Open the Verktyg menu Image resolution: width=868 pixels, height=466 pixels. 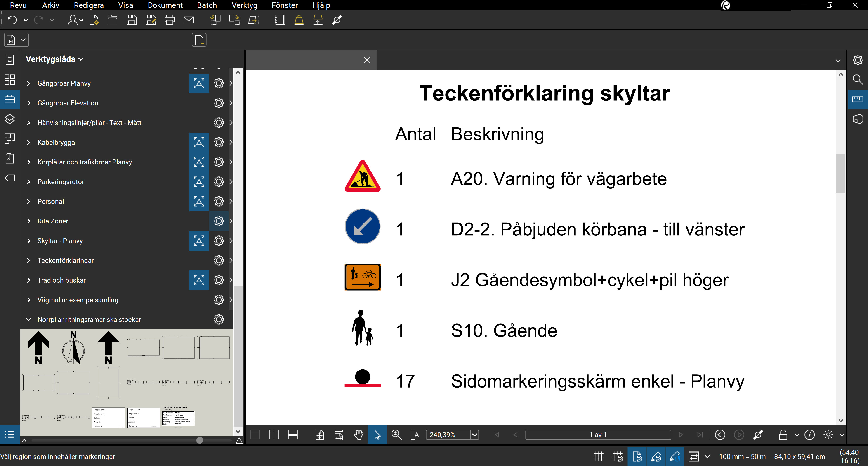(x=244, y=5)
